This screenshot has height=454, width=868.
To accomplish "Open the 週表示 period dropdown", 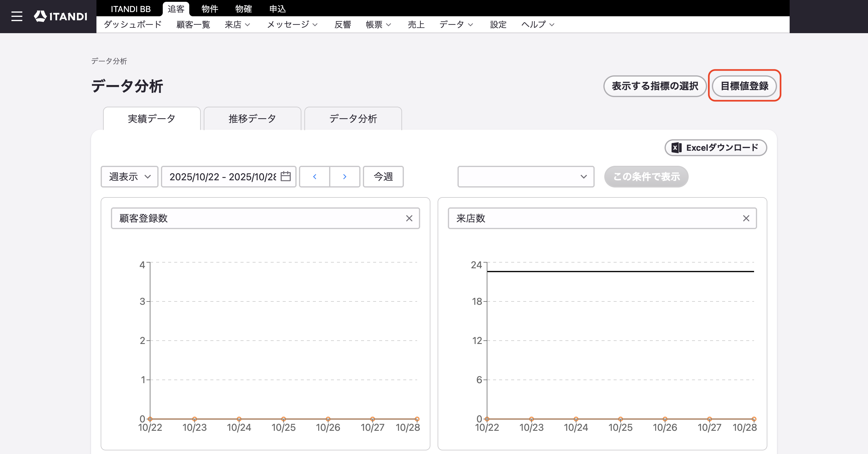I will pos(129,177).
